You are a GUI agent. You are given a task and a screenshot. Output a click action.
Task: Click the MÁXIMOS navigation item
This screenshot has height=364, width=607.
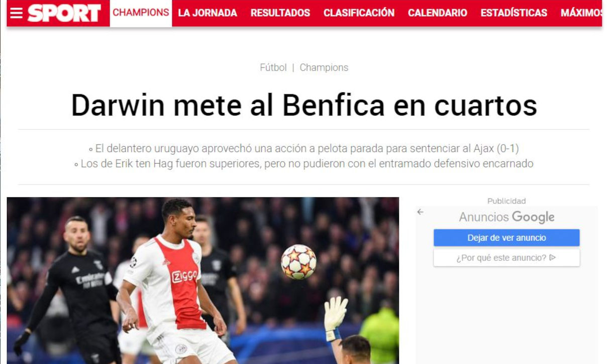click(x=581, y=13)
